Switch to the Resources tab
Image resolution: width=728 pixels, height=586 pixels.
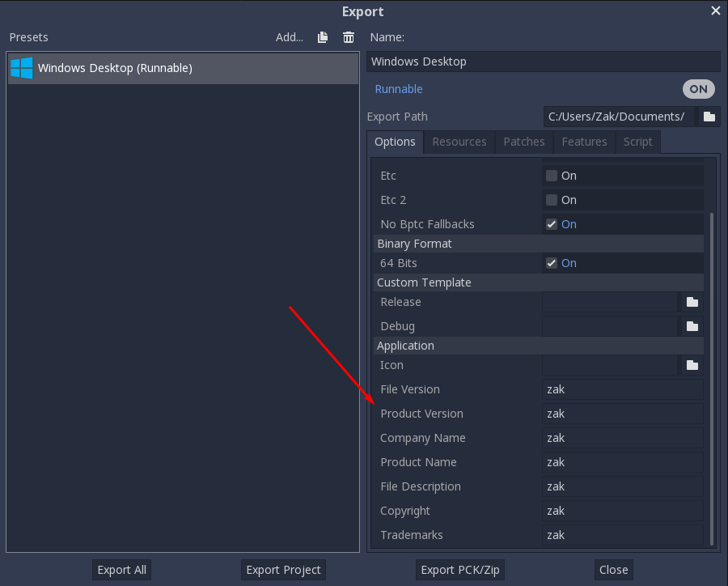459,142
